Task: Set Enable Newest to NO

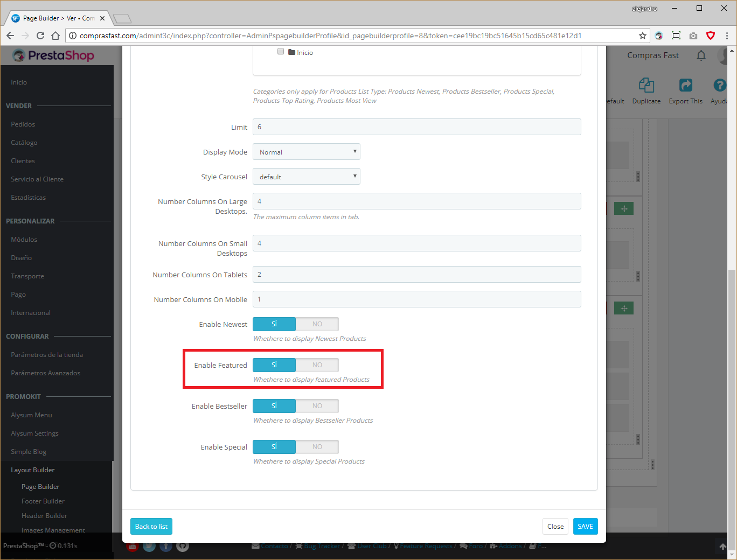Action: (x=317, y=324)
